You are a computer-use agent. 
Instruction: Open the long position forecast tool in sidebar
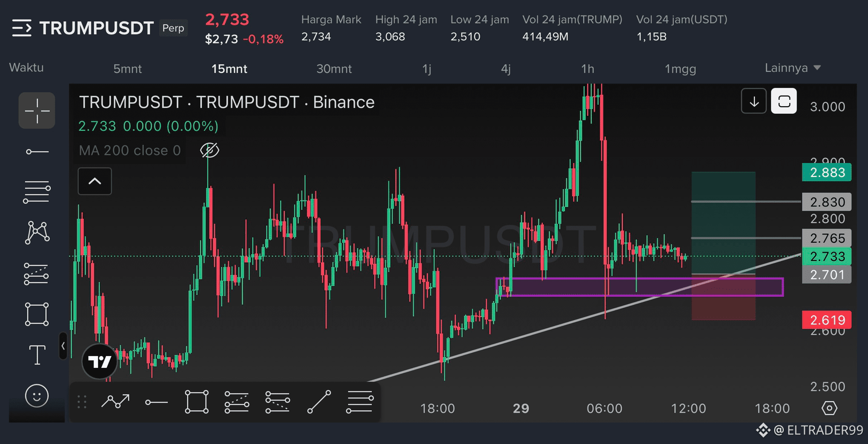click(37, 273)
